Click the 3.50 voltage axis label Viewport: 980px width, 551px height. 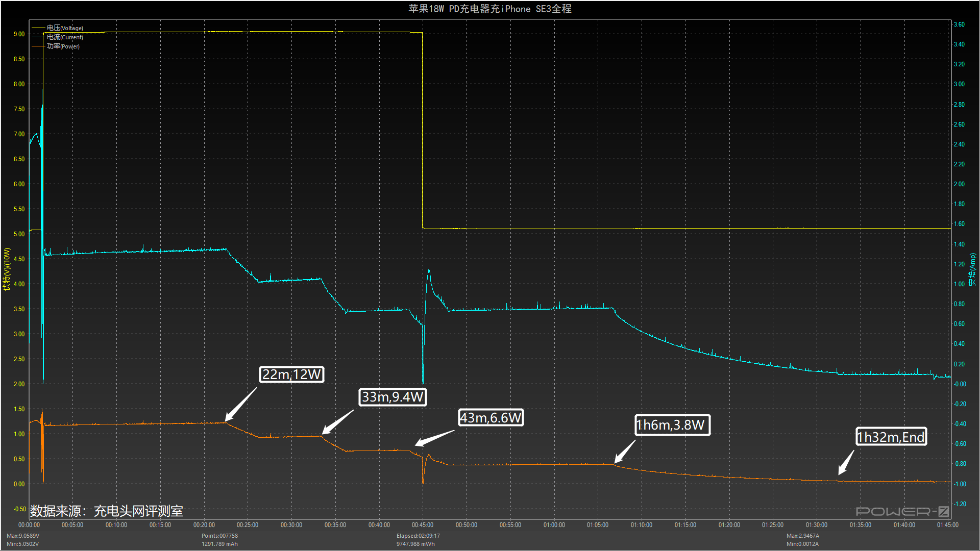19,309
